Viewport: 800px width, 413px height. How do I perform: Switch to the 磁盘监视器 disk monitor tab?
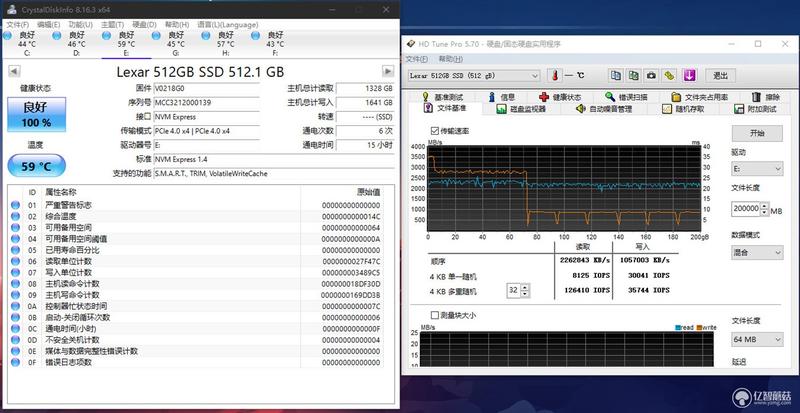[521, 109]
